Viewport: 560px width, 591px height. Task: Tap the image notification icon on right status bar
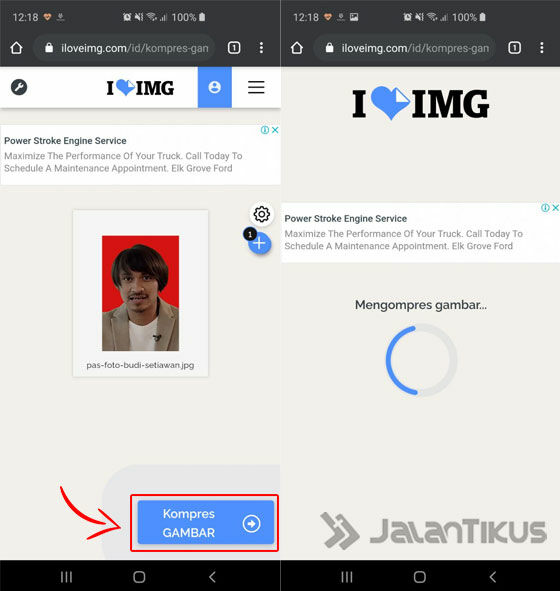[354, 17]
